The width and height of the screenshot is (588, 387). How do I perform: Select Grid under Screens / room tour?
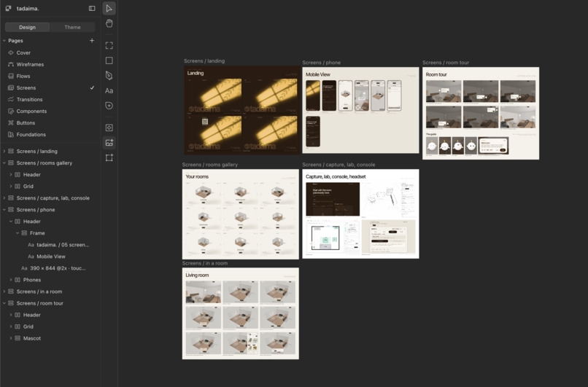[28, 327]
